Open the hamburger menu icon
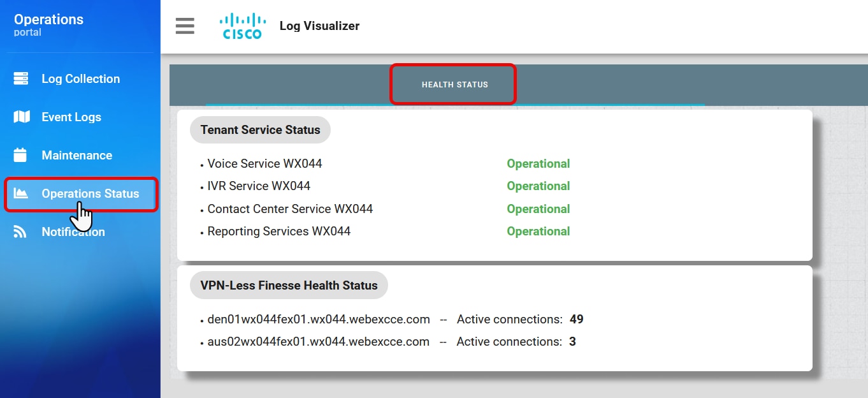The height and width of the screenshot is (398, 868). click(185, 26)
